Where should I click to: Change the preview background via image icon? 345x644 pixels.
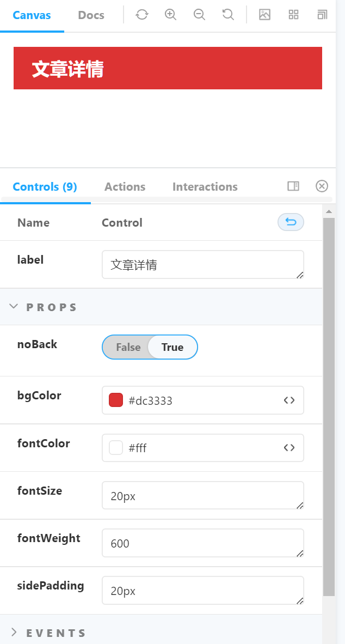tap(264, 15)
